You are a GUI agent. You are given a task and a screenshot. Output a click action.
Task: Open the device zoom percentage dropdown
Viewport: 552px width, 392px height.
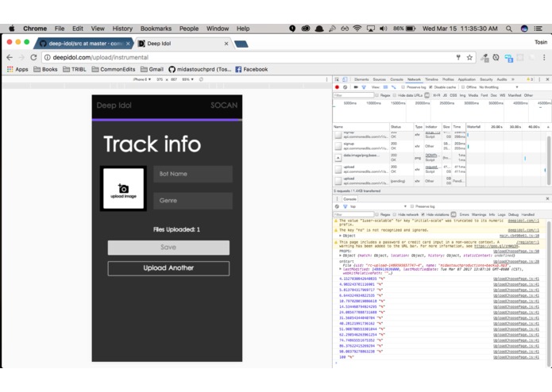[187, 79]
